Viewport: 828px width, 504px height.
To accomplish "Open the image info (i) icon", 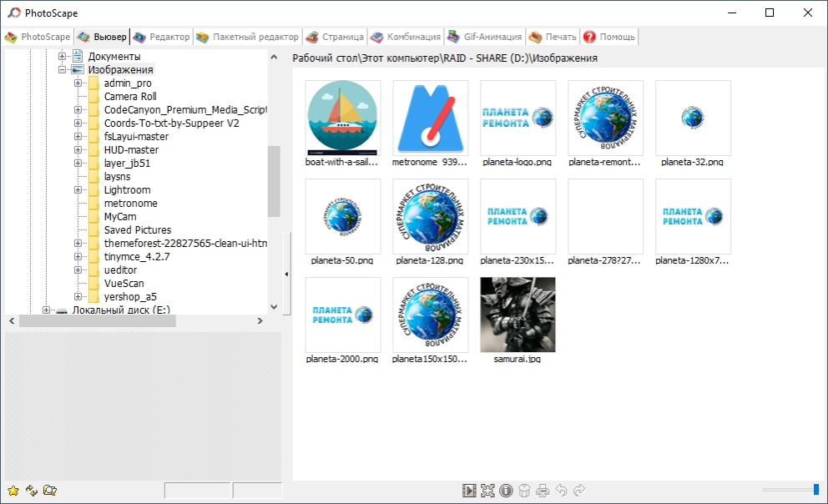I will coord(506,491).
